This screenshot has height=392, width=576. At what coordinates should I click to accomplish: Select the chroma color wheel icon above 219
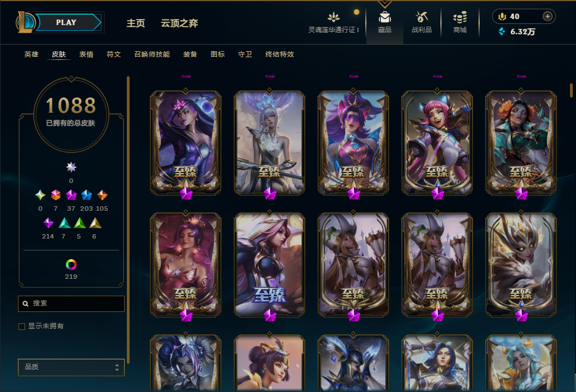(71, 265)
